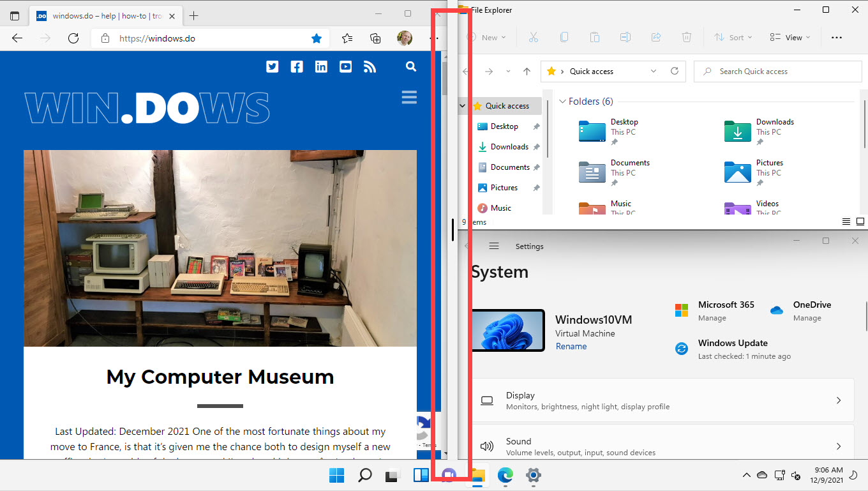Click the Windows Start button on taskbar
The width and height of the screenshot is (868, 491).
[x=336, y=475]
